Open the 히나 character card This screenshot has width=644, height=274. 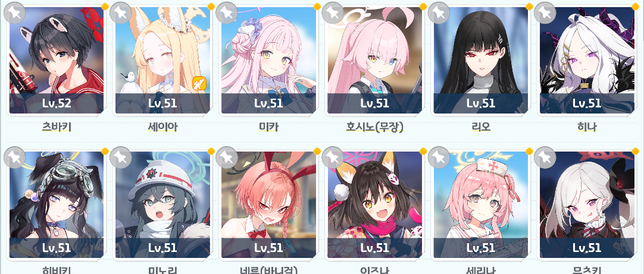(587, 60)
